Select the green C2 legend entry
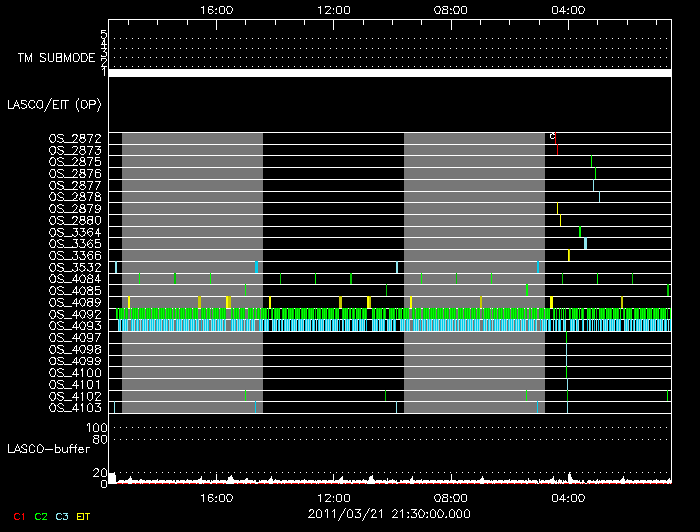Image resolution: width=700 pixels, height=532 pixels. point(40,515)
